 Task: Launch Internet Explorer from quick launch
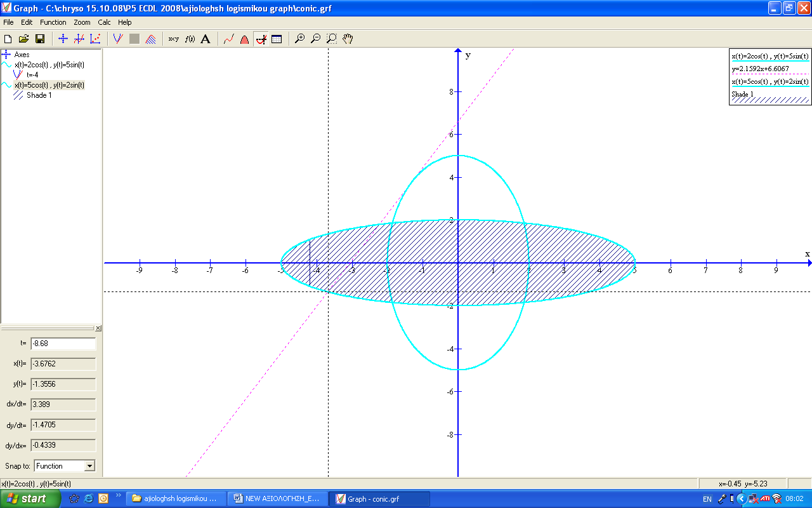coord(89,498)
